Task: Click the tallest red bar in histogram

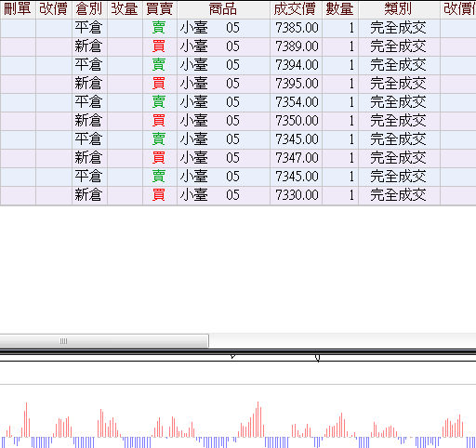Action: point(258,419)
